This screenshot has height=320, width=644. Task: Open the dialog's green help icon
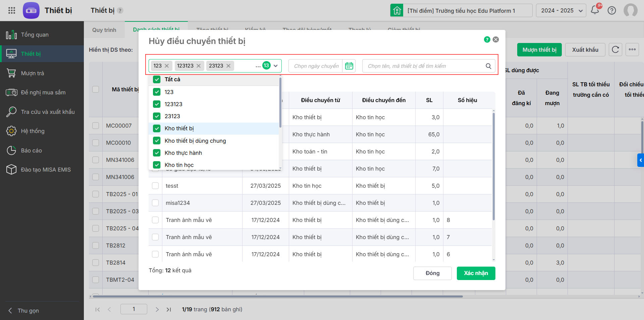487,40
